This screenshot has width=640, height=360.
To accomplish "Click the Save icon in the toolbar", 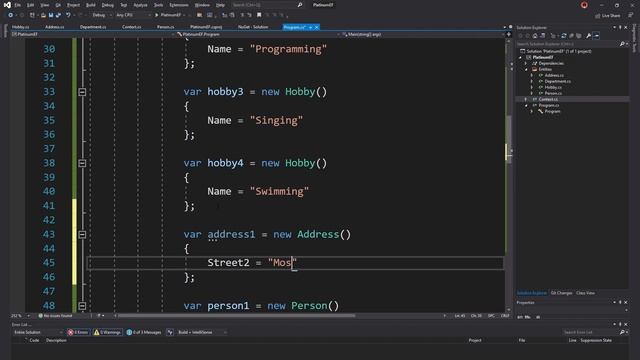I will click(51, 15).
